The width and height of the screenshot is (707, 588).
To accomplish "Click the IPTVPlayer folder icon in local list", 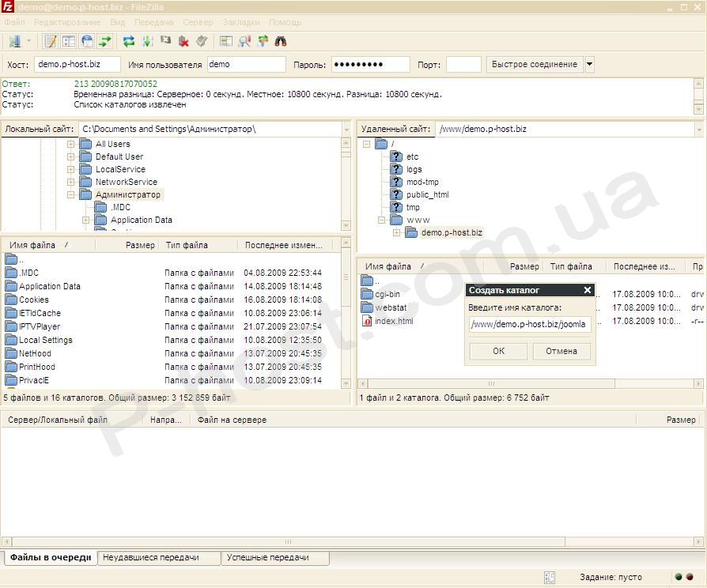I will click(11, 326).
